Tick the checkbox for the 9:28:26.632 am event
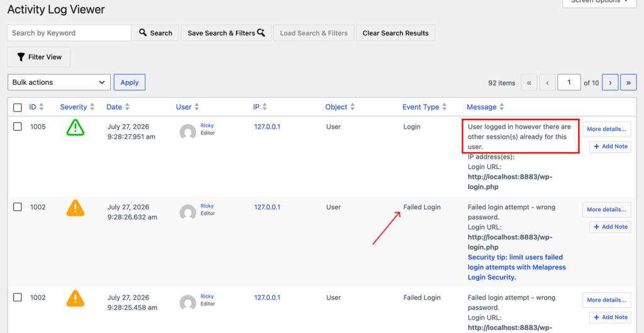644x333 pixels. coord(17,207)
